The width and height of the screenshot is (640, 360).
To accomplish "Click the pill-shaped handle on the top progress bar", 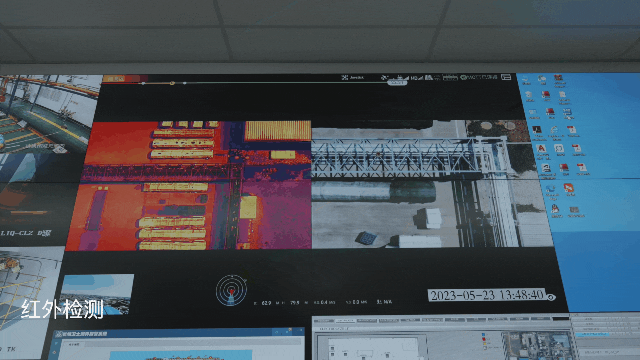I will (397, 82).
